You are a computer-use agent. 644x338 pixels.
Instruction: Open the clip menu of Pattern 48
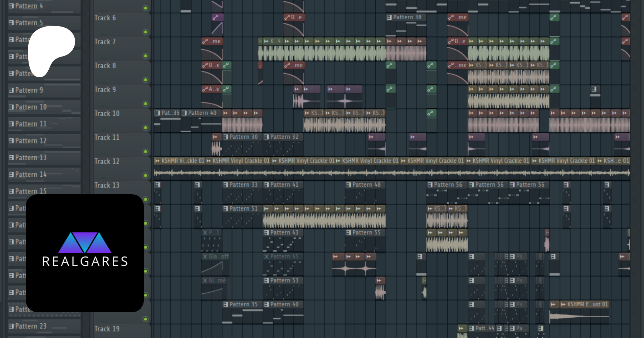coord(348,185)
